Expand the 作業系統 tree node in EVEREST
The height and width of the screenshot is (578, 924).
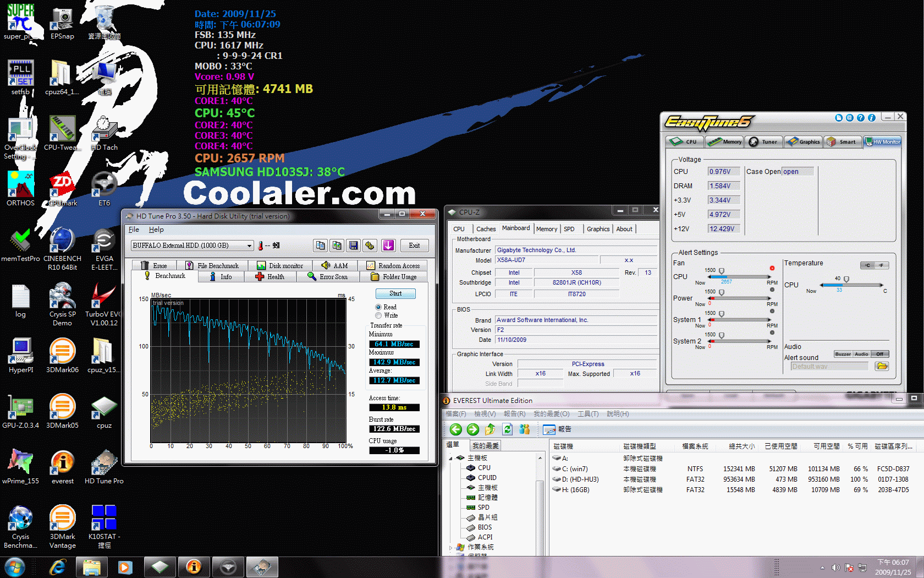pos(450,547)
